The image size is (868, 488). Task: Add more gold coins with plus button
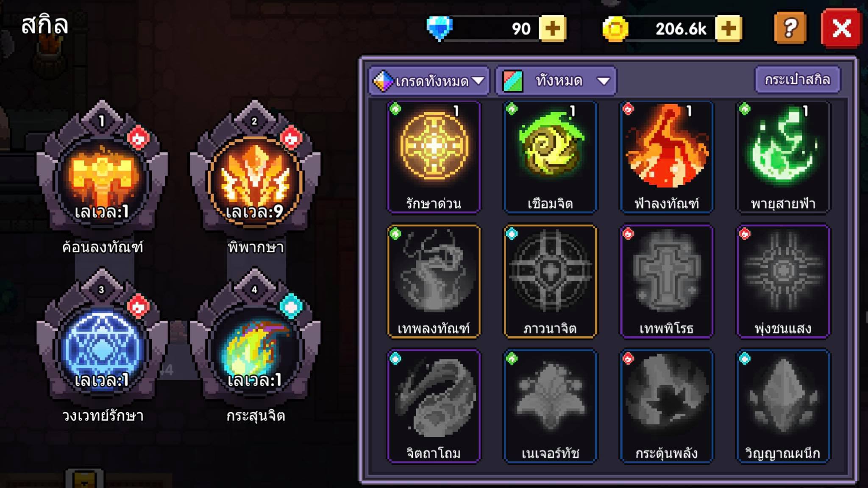729,29
